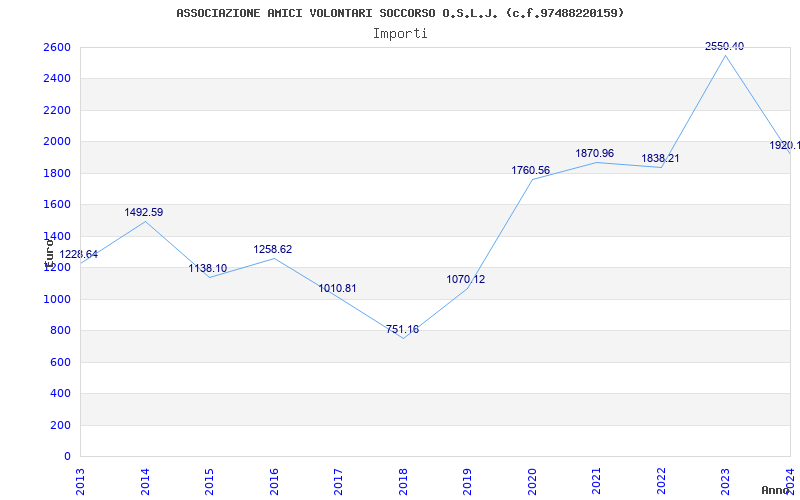Click the 2022 x-axis year label
This screenshot has height=500, width=800.
click(661, 481)
